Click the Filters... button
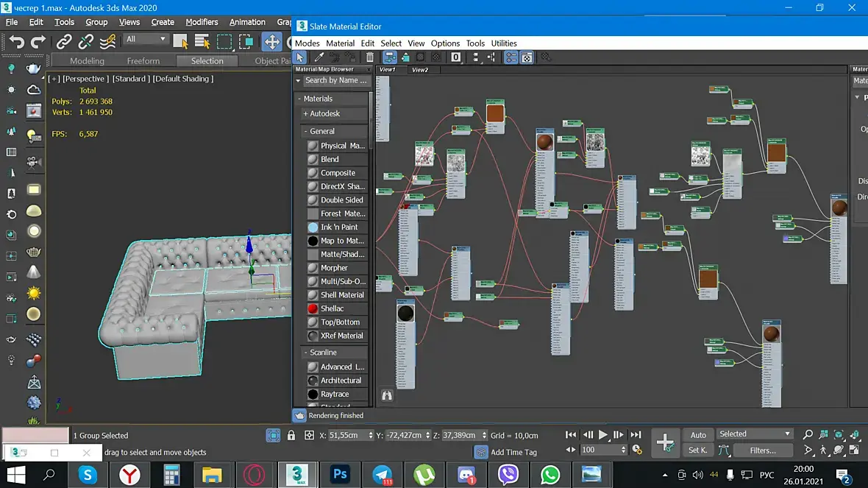This screenshot has height=488, width=868. click(x=762, y=450)
